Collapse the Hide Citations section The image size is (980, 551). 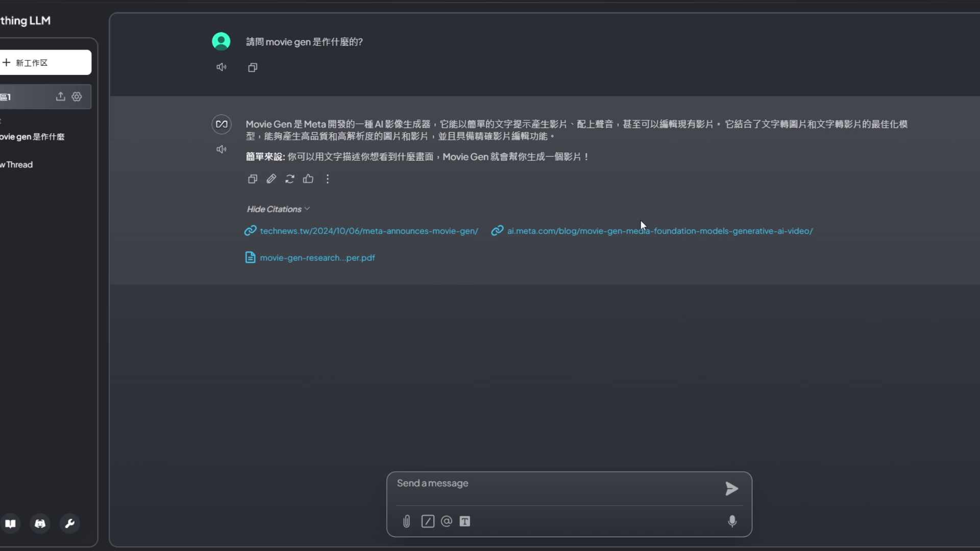[x=278, y=209]
